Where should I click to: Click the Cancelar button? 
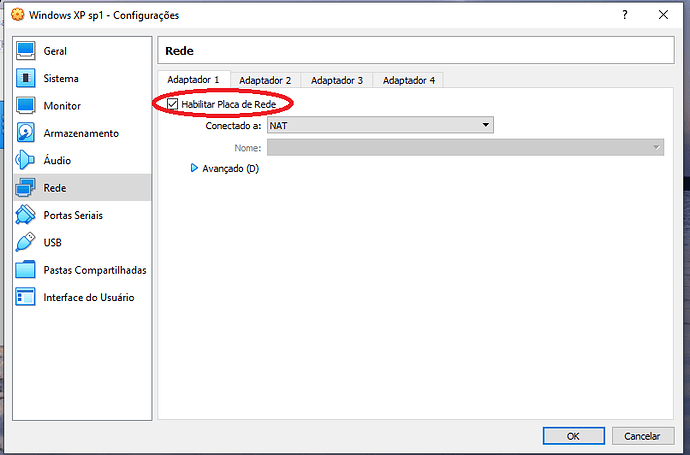[x=642, y=436]
